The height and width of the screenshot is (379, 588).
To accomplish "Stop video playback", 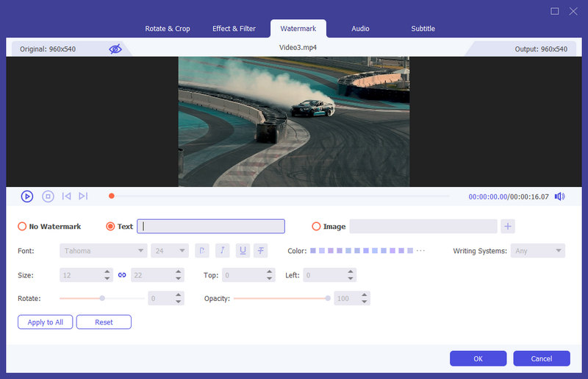I will coord(48,196).
